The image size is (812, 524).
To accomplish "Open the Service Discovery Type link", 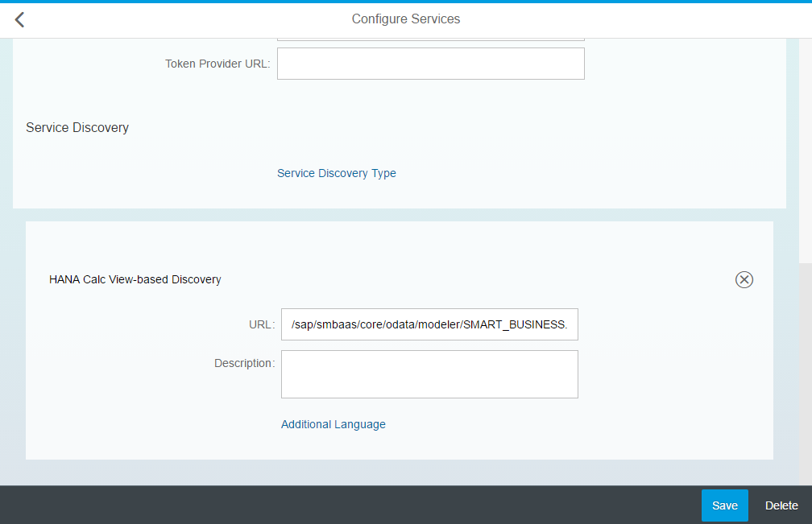I will coord(336,173).
